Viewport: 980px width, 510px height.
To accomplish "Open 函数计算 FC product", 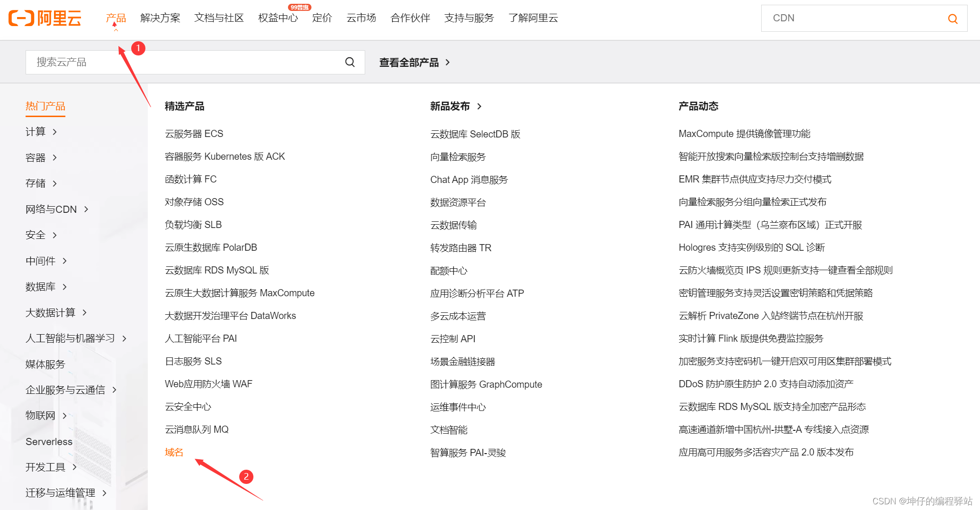I will point(191,179).
